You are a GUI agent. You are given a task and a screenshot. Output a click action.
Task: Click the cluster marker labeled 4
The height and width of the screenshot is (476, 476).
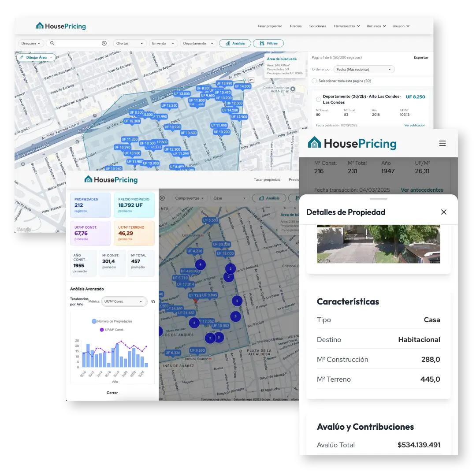coord(200,264)
